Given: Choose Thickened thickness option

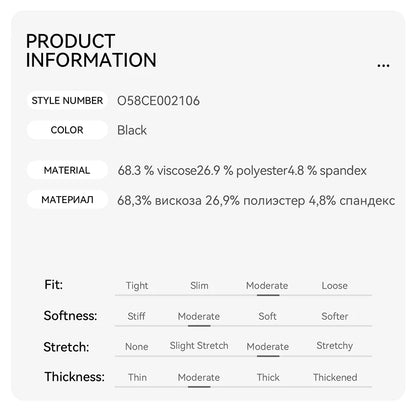Looking at the screenshot, I should tap(335, 377).
